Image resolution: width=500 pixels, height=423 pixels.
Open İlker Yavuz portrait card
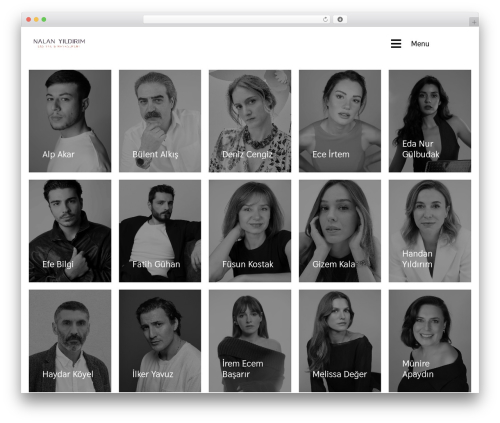(x=160, y=341)
